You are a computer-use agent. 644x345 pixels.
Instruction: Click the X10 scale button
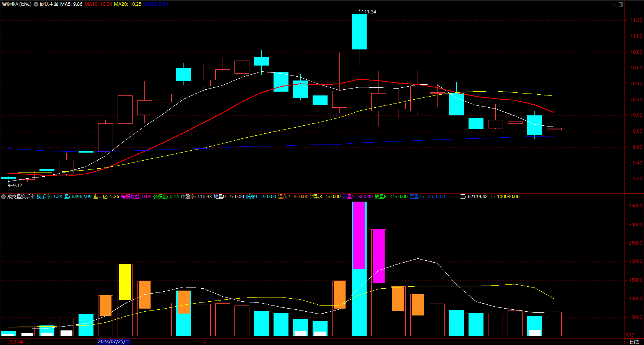coord(630,335)
